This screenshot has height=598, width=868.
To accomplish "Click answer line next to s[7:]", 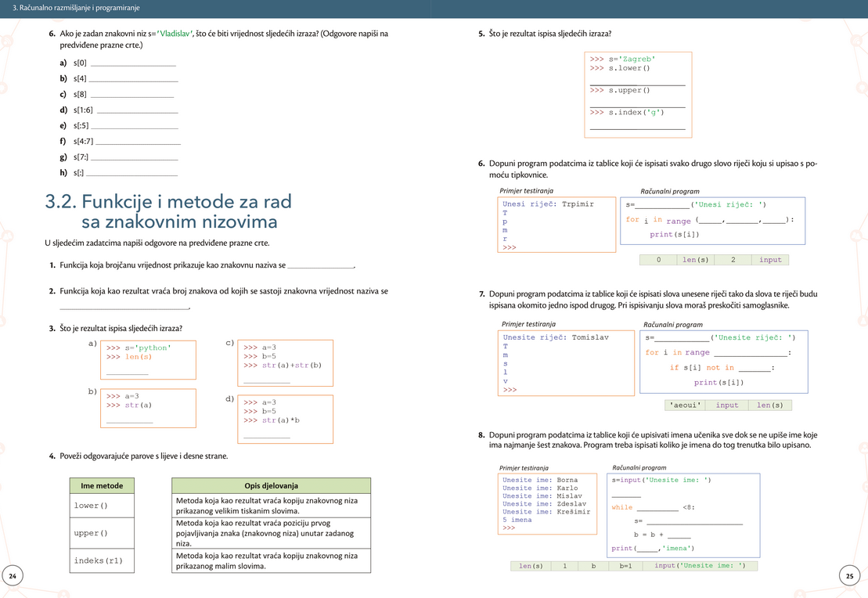I will tap(135, 158).
